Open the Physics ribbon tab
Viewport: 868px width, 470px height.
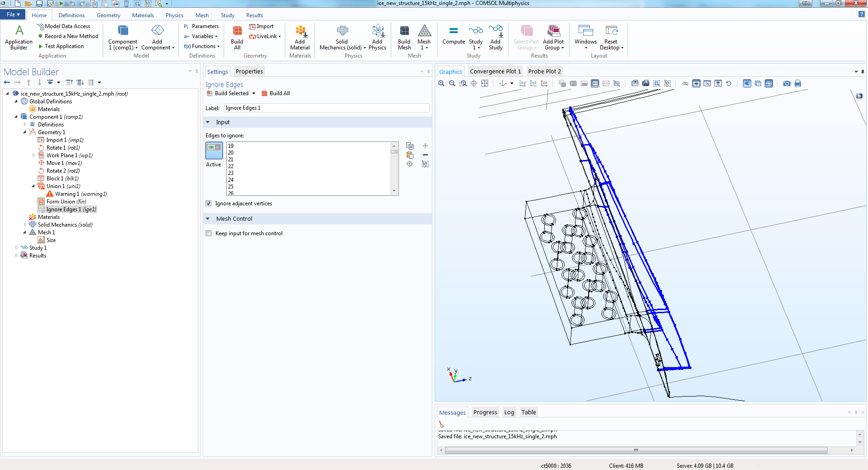(x=174, y=15)
